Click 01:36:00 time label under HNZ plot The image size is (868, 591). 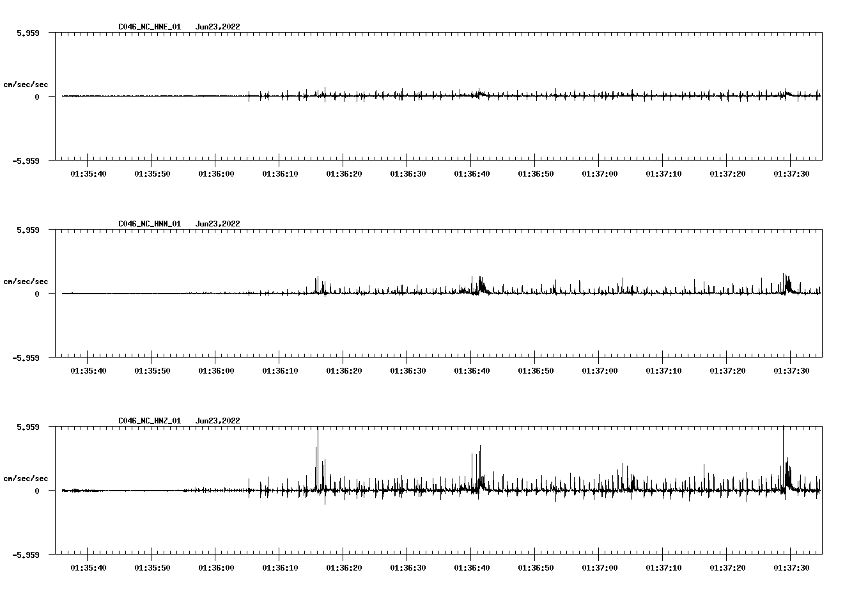coord(216,568)
